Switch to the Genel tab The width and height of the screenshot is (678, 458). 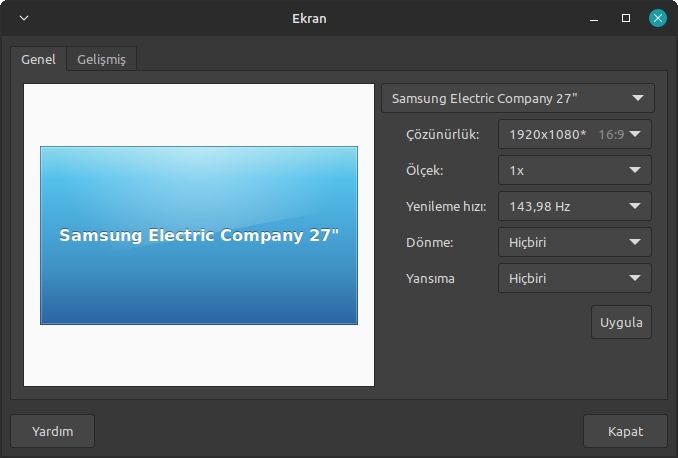[38, 59]
